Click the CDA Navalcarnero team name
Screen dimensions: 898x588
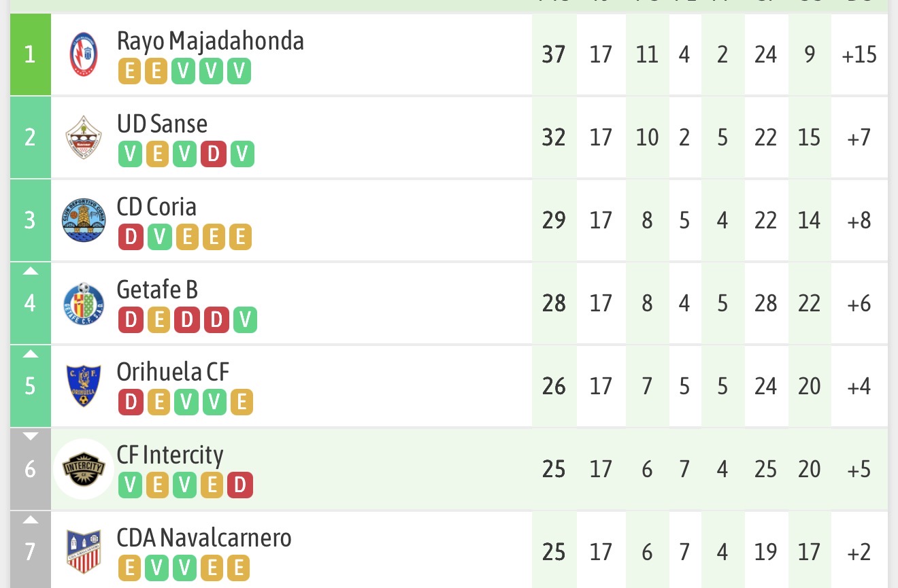(x=204, y=538)
